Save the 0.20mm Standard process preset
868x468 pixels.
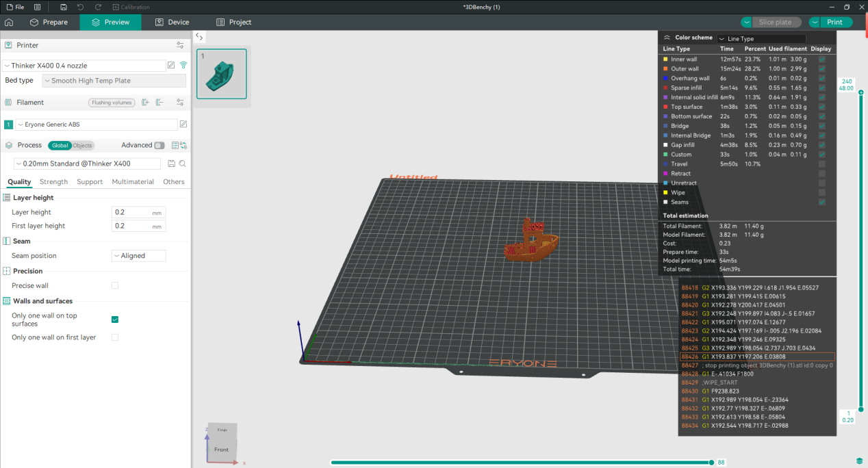coord(171,164)
